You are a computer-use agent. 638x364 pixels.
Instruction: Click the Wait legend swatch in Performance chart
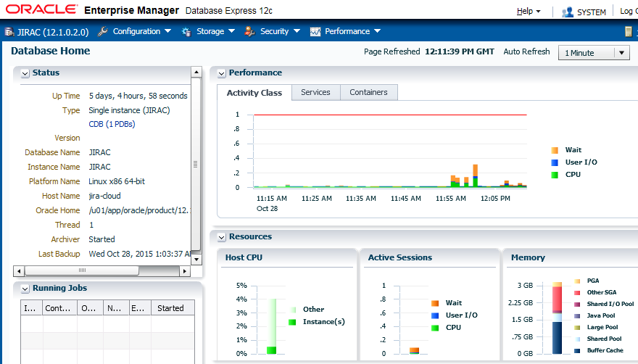[x=555, y=150]
